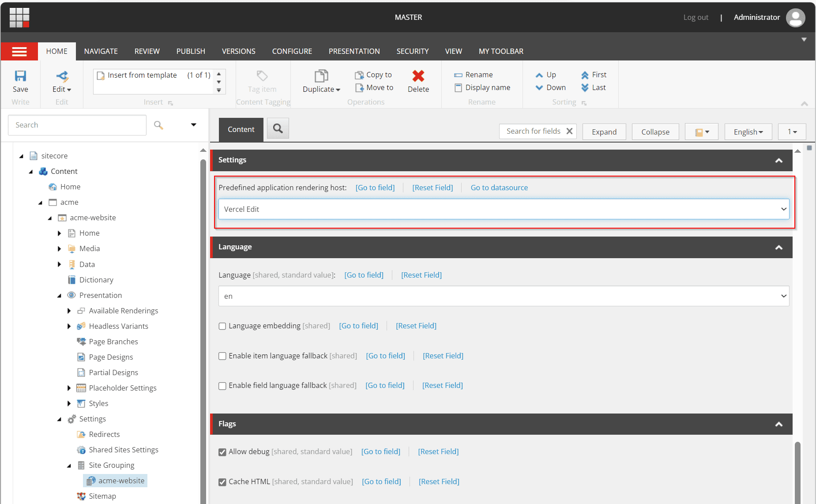Click the content tree Search input field
The width and height of the screenshot is (816, 504).
(77, 125)
